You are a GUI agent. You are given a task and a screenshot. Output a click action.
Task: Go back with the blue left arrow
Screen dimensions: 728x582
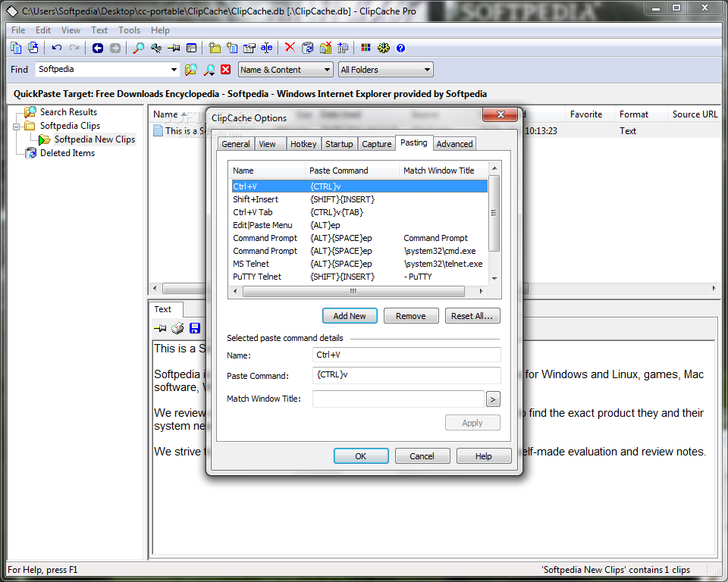[x=98, y=48]
